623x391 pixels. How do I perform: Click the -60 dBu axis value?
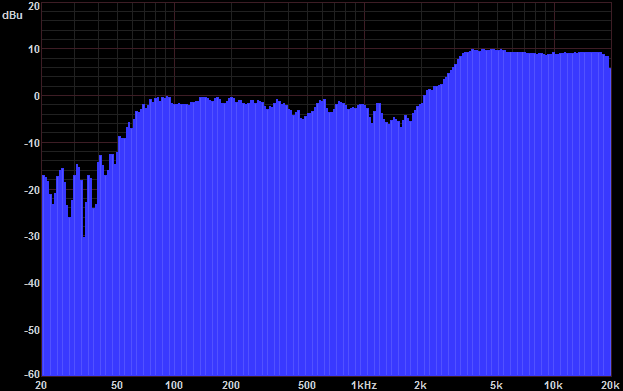pyautogui.click(x=32, y=374)
